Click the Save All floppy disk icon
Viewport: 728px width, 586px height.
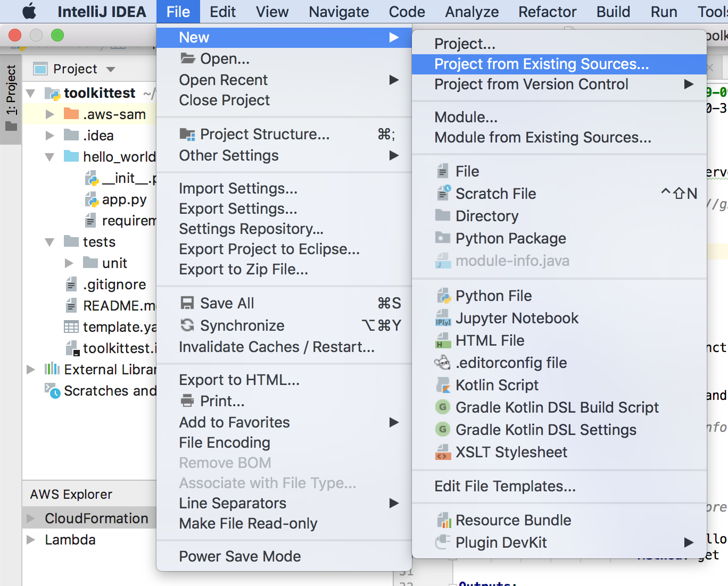[187, 303]
